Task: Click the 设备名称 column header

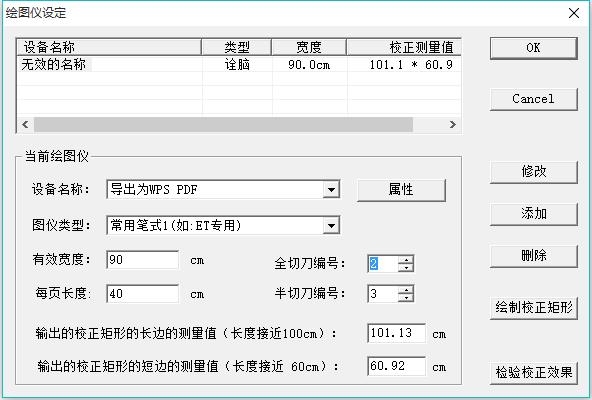Action: (109, 47)
